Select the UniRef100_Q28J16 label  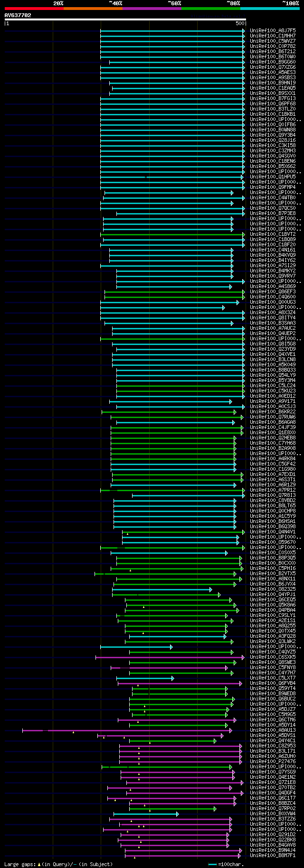tap(273, 140)
